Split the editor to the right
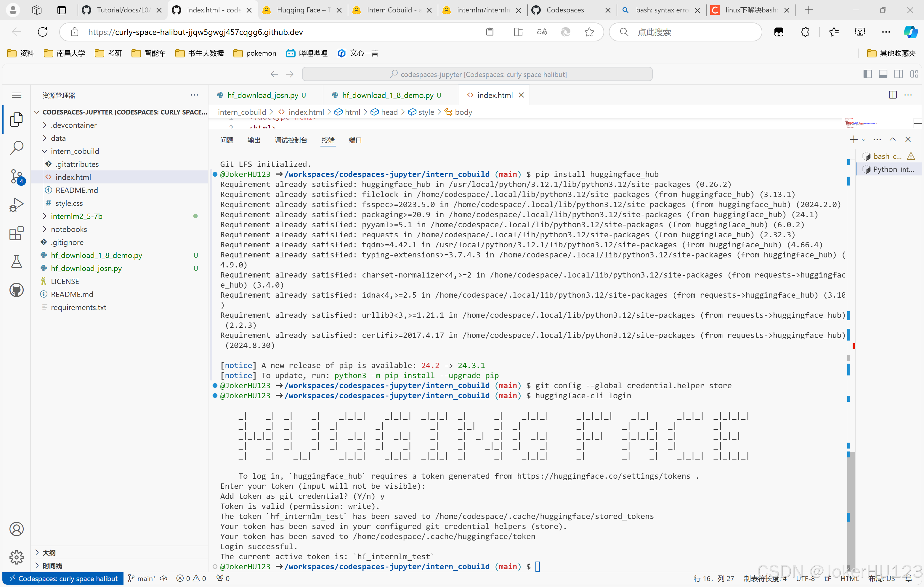The height and width of the screenshot is (587, 924). 893,95
